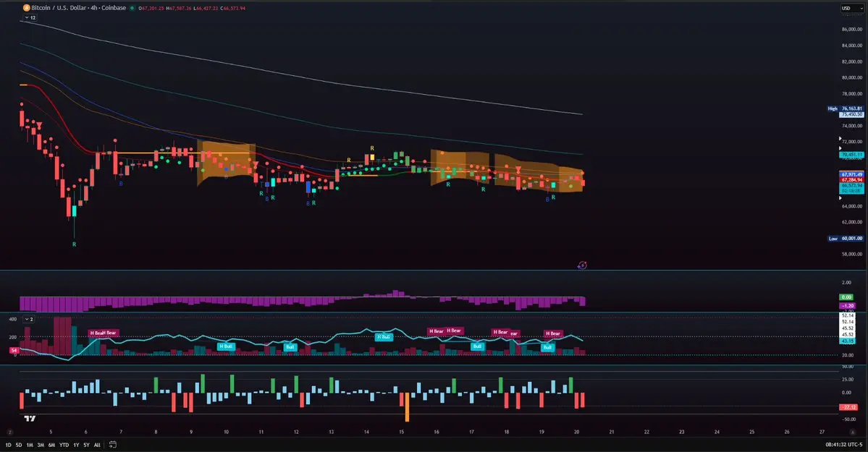Click the 86,000.00 price axis label
868x452 pixels.
(x=851, y=30)
